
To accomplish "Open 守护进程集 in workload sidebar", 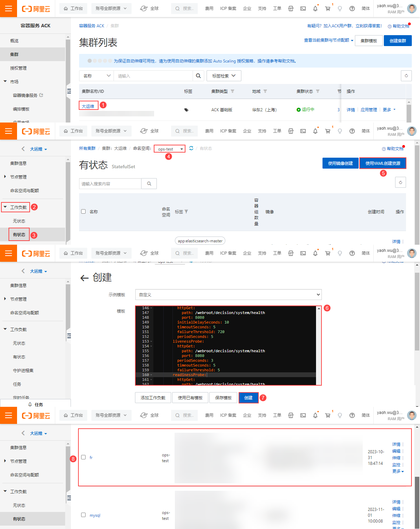I will coord(23,370).
